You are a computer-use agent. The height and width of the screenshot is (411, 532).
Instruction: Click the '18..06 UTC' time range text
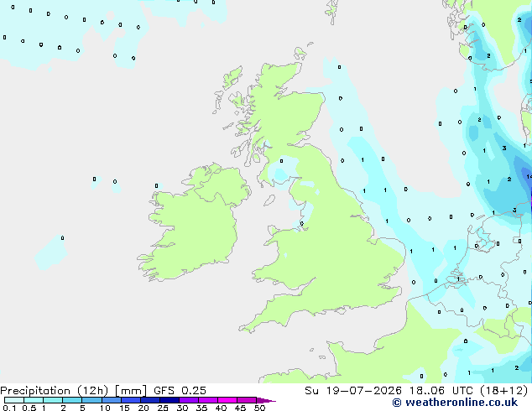441,391
